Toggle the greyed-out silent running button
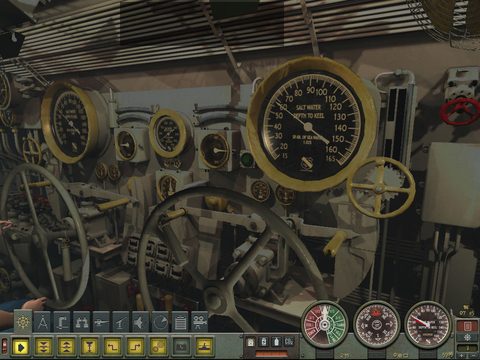Image resolution: width=480 pixels, height=360 pixels. click(x=181, y=347)
